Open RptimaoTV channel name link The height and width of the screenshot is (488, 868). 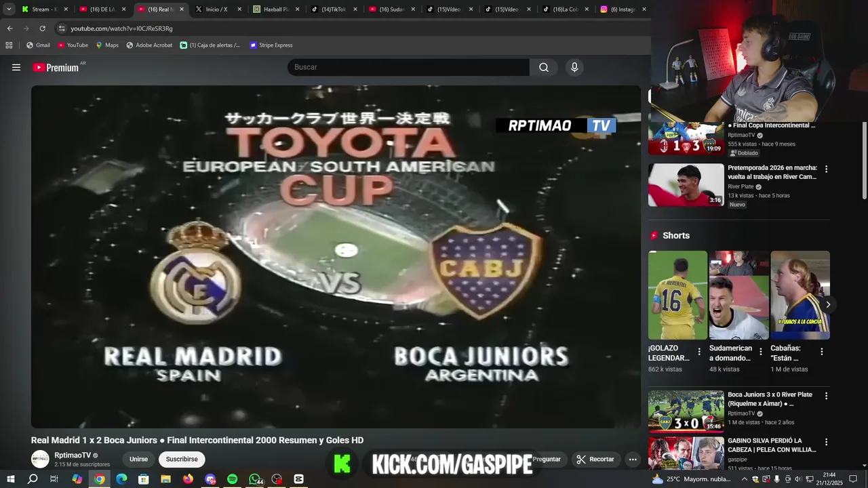point(73,455)
